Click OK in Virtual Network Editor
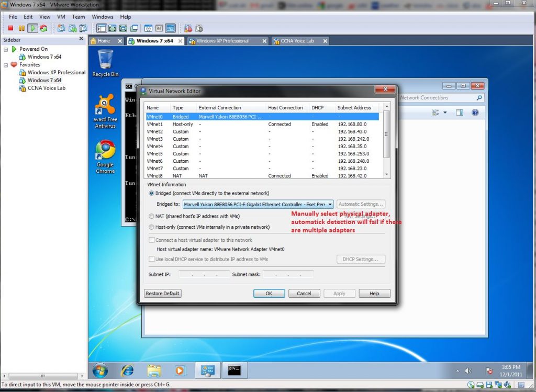Image resolution: width=536 pixels, height=392 pixels. click(269, 293)
